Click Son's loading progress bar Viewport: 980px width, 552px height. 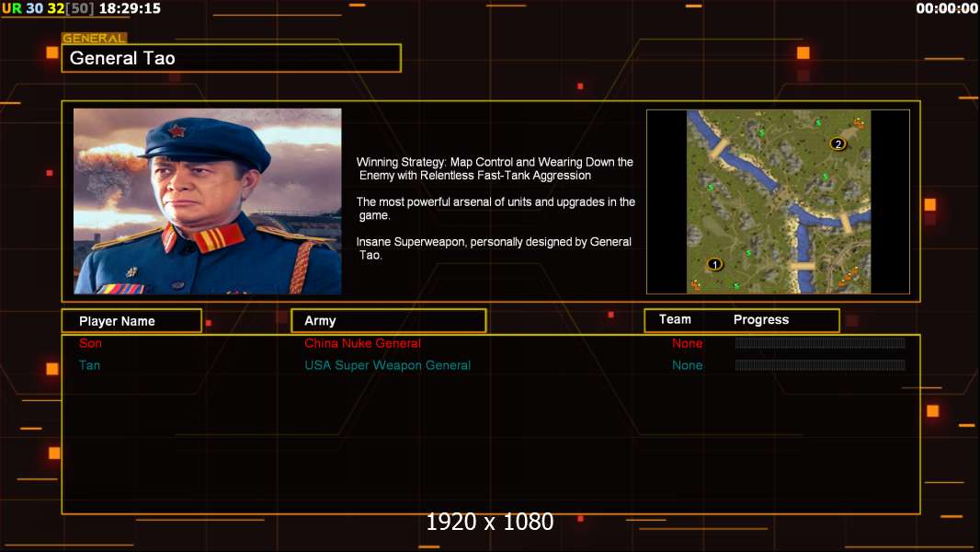tap(820, 342)
